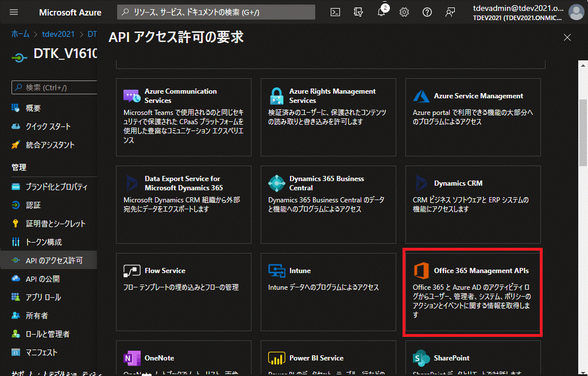This screenshot has width=588, height=376.
Task: Click the SharePoint icon
Action: pyautogui.click(x=421, y=358)
